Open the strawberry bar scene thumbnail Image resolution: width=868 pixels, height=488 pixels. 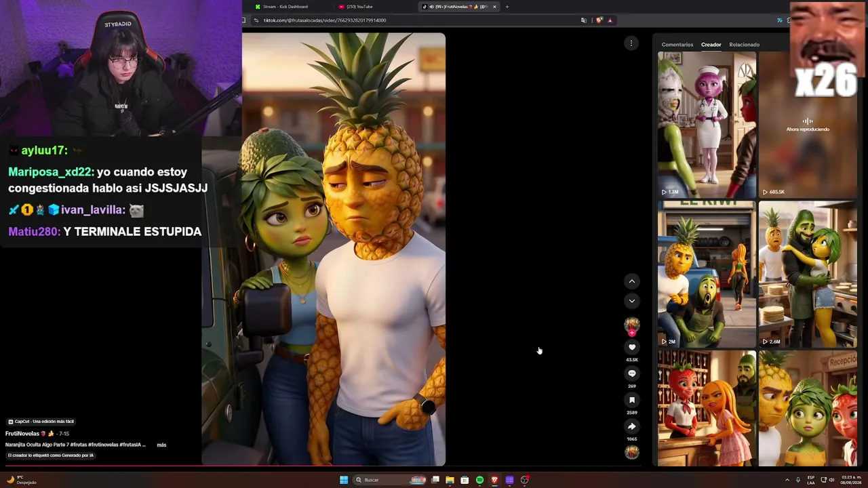(707, 409)
